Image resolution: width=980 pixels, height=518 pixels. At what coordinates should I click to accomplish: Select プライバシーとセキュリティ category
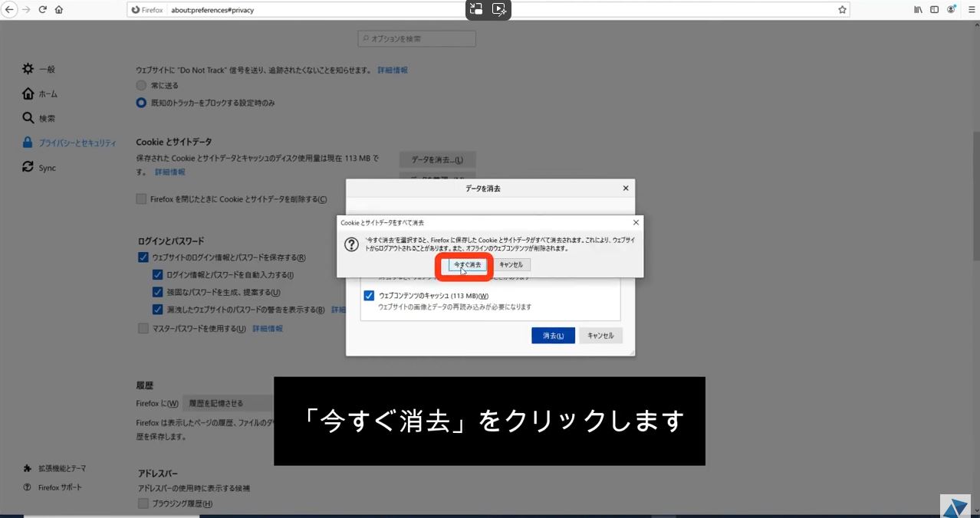tap(69, 143)
